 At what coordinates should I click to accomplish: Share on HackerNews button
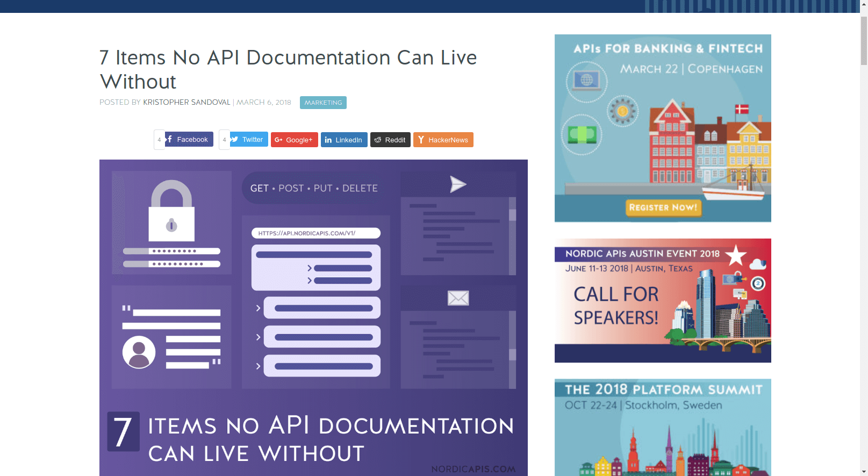coord(443,140)
